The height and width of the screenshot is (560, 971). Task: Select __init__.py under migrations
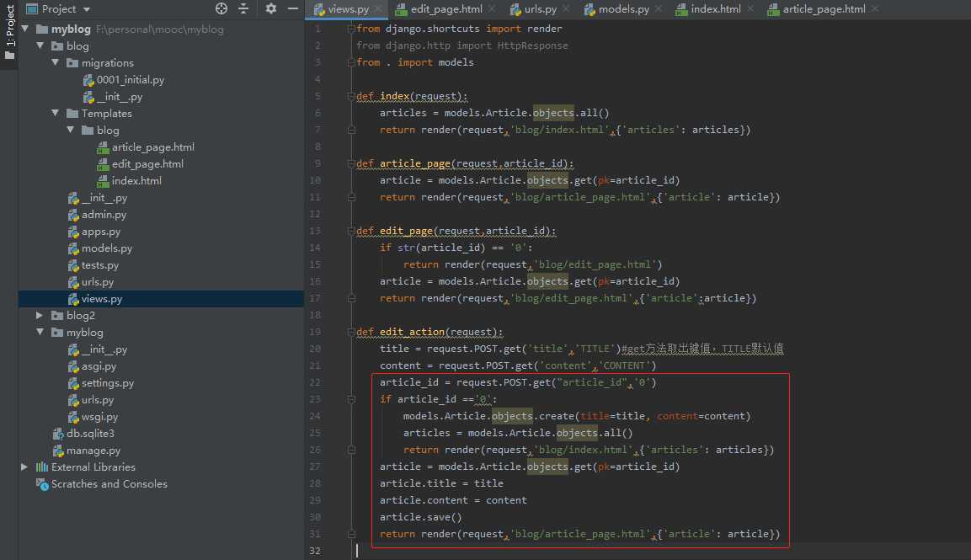tap(120, 97)
